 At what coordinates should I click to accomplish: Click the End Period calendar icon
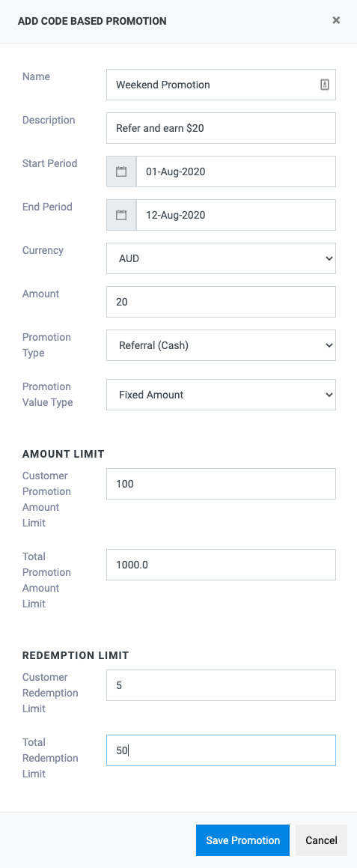point(121,215)
